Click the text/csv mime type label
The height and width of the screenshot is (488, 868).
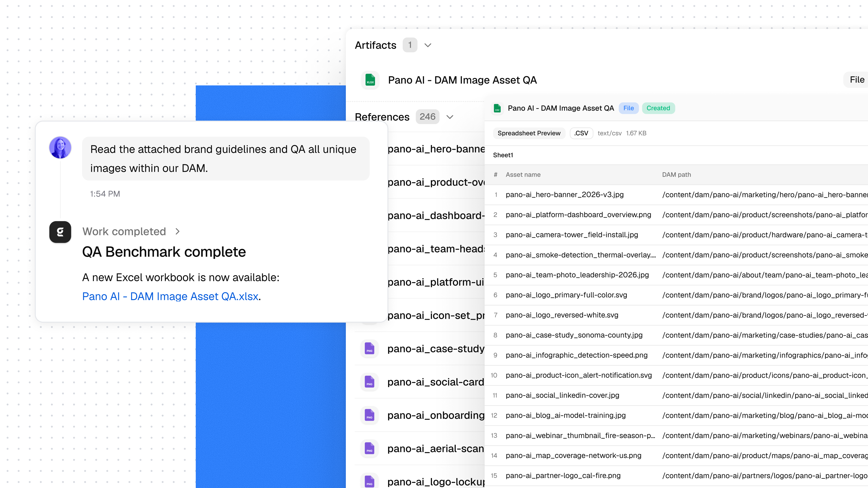pyautogui.click(x=610, y=133)
